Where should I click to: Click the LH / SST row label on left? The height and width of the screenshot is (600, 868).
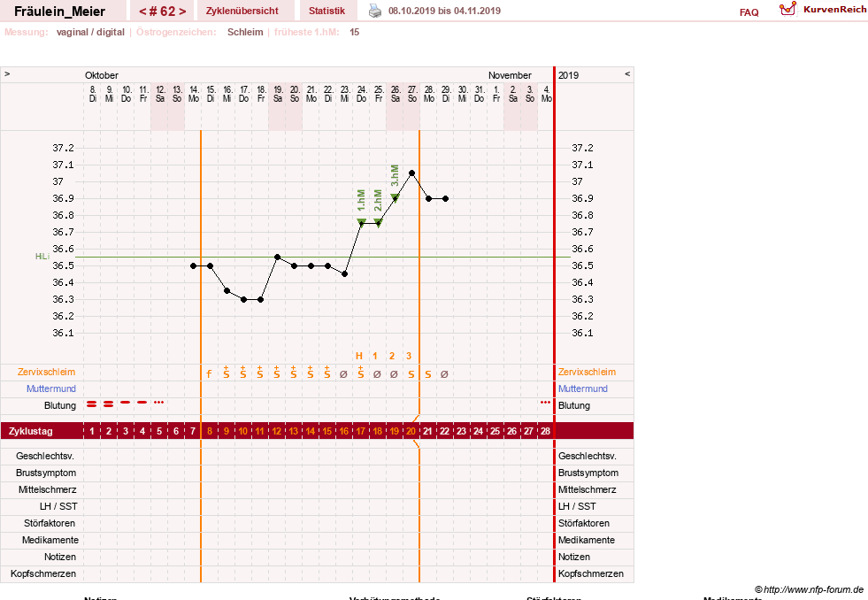pos(58,506)
